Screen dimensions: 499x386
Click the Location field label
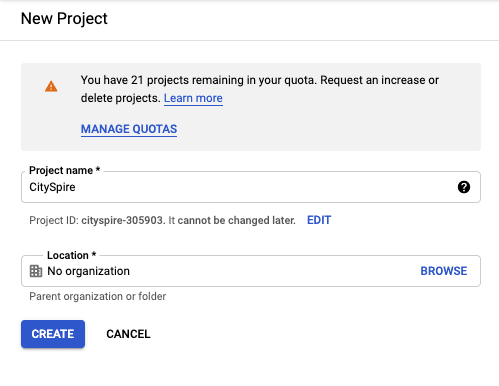71,255
